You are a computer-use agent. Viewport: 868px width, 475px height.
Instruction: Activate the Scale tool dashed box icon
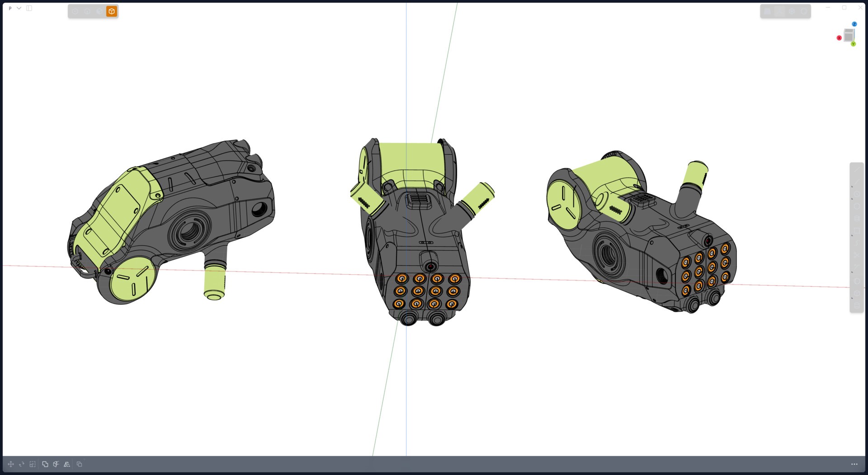(33, 464)
